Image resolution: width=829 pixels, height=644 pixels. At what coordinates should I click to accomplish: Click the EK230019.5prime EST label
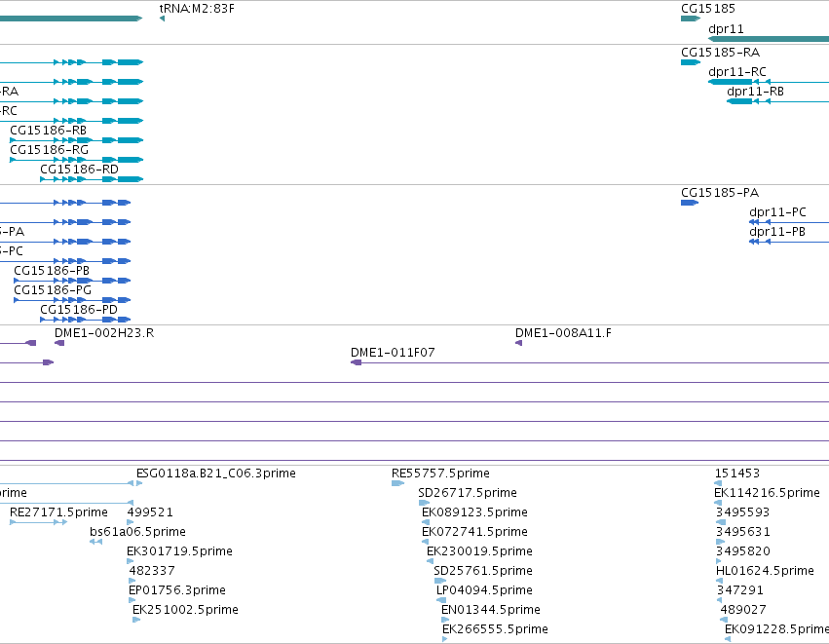point(479,551)
